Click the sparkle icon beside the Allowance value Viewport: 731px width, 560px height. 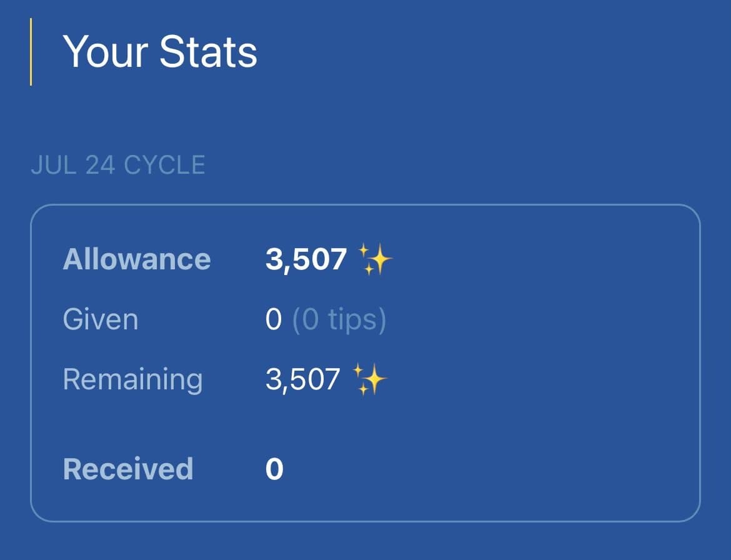point(375,259)
